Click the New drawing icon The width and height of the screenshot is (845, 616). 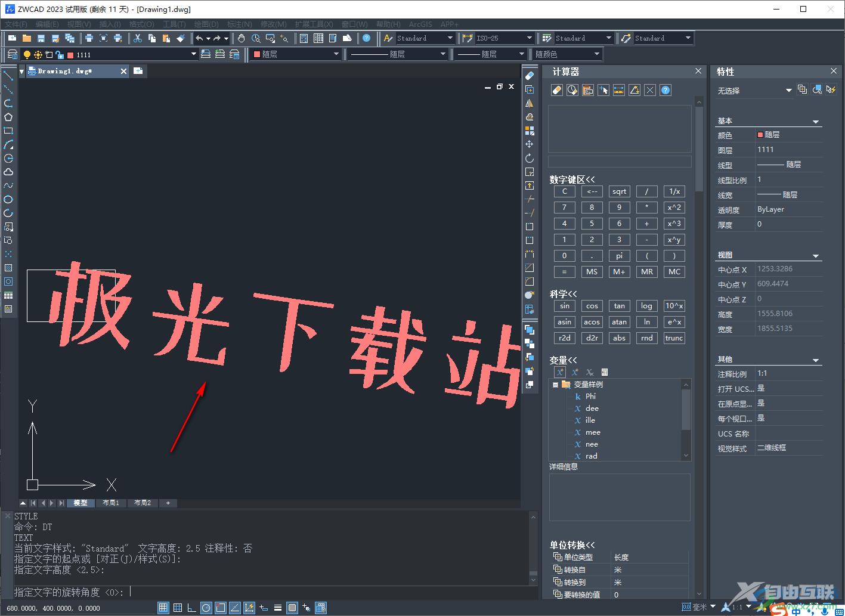tap(12, 38)
